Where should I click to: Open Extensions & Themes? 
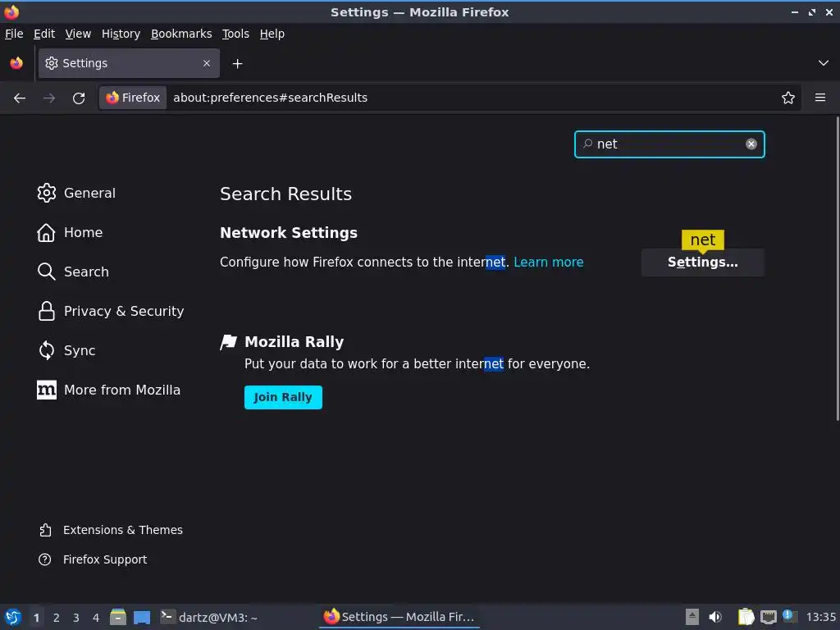[x=111, y=530]
